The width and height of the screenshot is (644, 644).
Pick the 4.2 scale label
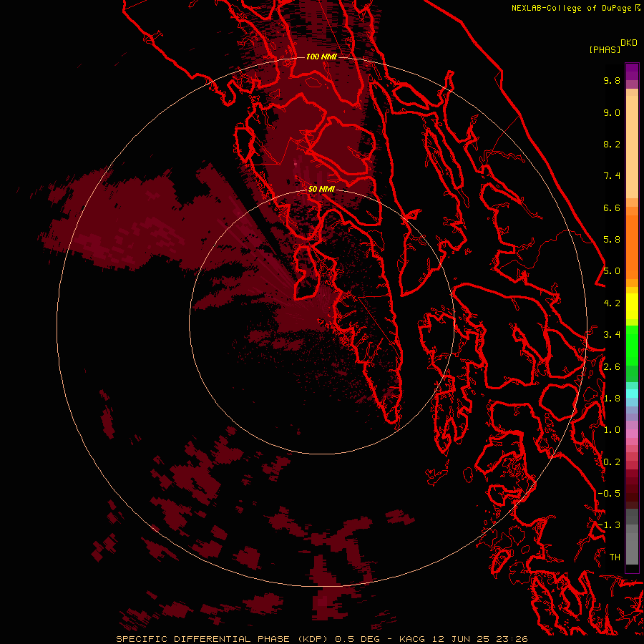612,303
